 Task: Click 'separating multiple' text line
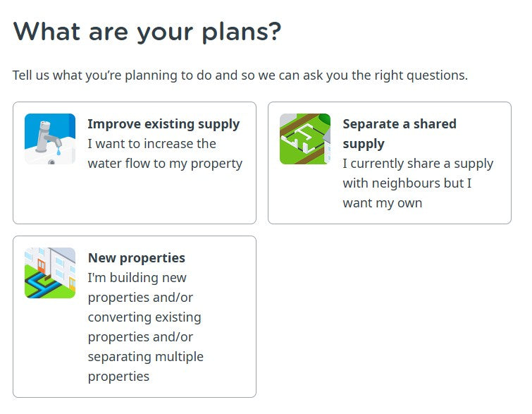coord(146,357)
